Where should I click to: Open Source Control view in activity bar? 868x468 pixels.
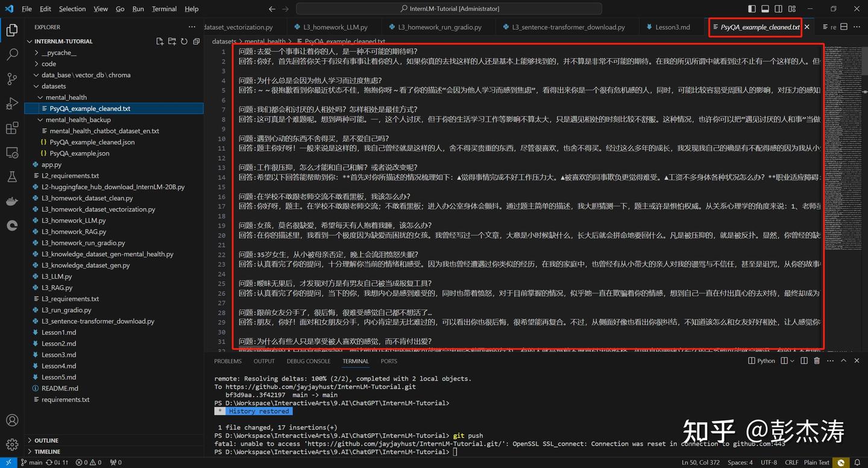pyautogui.click(x=11, y=79)
